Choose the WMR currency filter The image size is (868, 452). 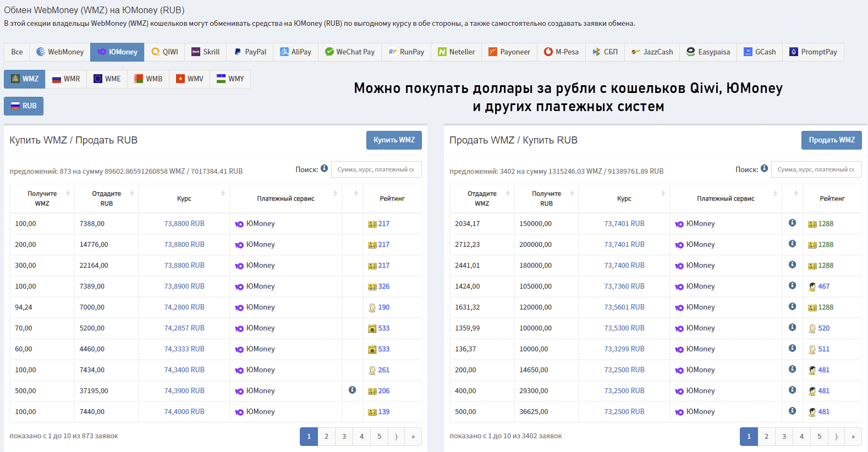pyautogui.click(x=66, y=79)
